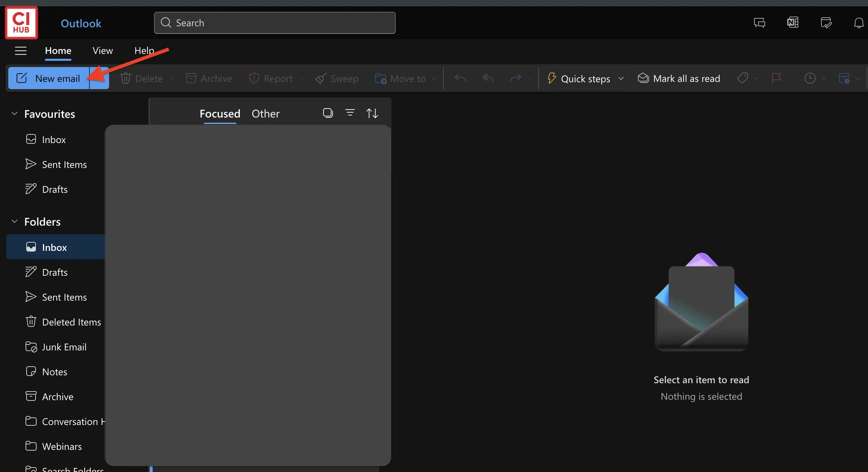The image size is (868, 472).
Task: Switch to the Home ribbon tab
Action: click(x=58, y=51)
